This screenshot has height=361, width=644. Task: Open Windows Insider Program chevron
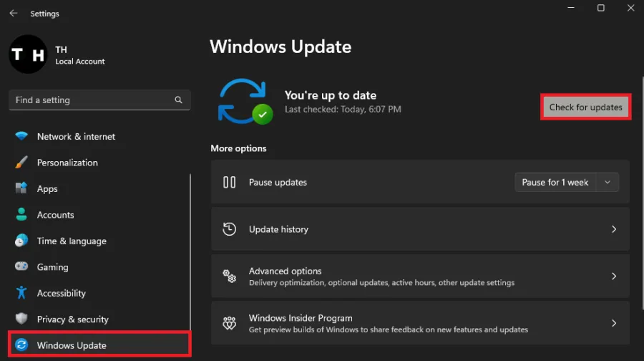[614, 323]
